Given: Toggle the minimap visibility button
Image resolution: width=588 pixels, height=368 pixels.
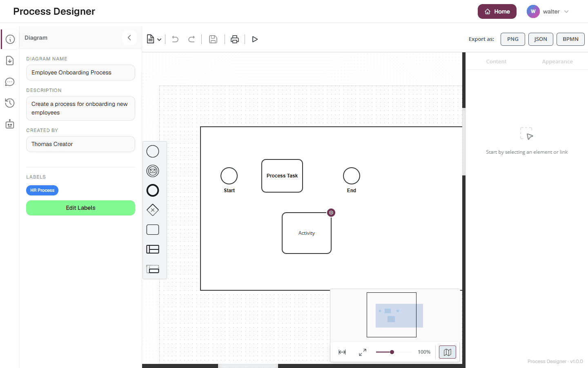Looking at the screenshot, I should tap(448, 352).
